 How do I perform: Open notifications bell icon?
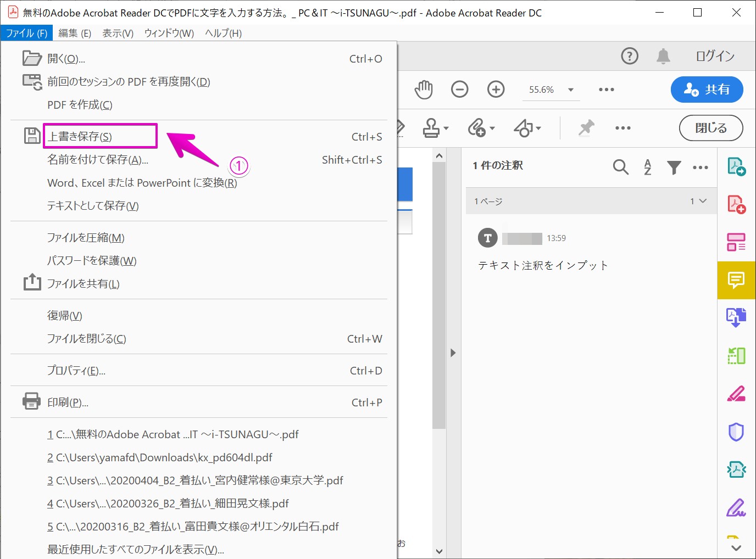(x=664, y=56)
